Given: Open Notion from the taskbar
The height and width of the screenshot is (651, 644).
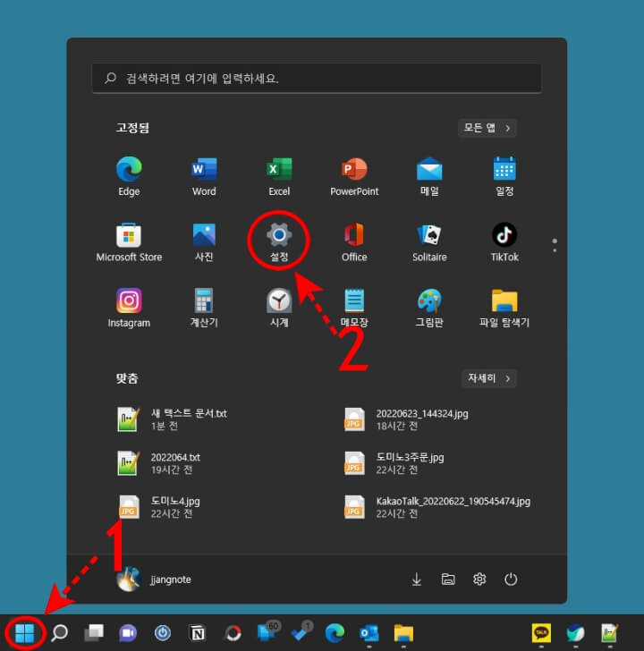Looking at the screenshot, I should click(198, 633).
